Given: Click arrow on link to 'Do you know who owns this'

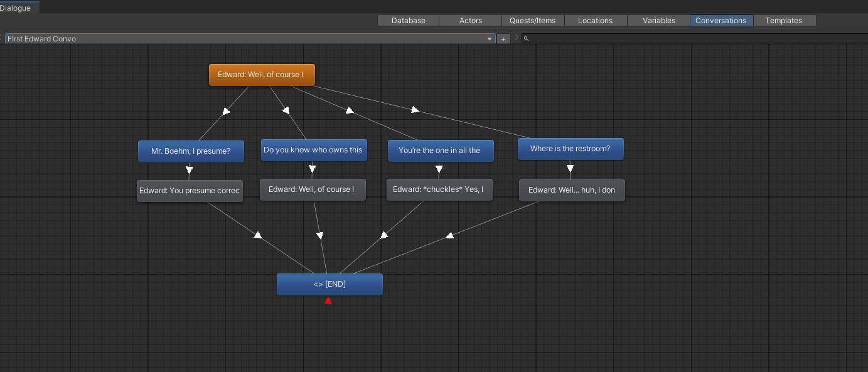Looking at the screenshot, I should coord(286,110).
